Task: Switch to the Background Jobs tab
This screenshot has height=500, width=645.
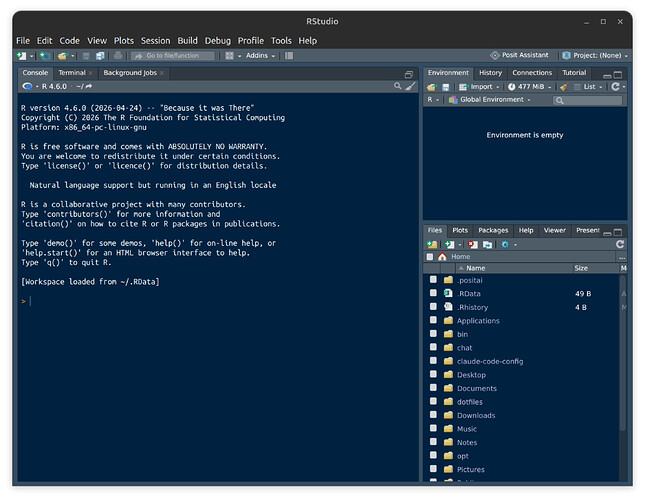Action: [130, 73]
